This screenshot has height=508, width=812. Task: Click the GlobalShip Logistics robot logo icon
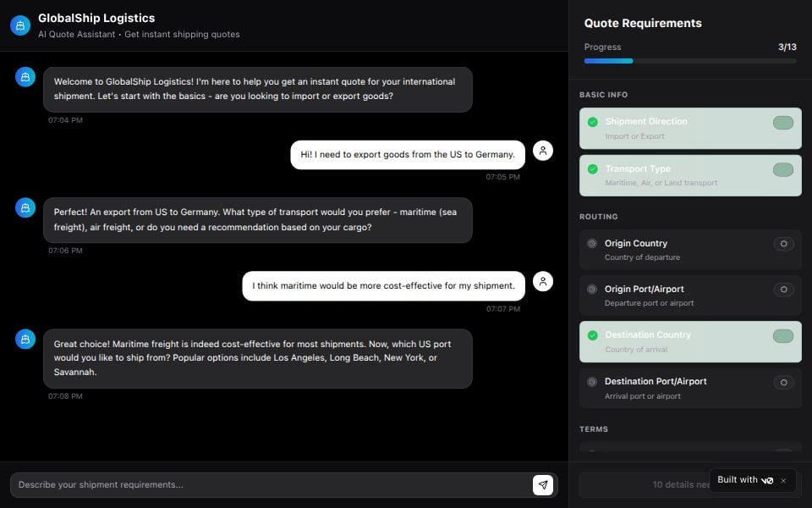(19, 25)
